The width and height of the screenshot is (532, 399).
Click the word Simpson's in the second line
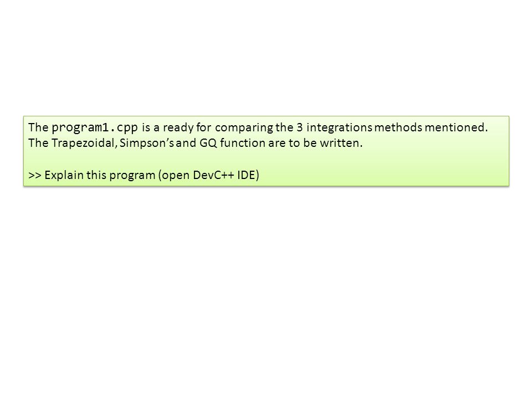[146, 143]
